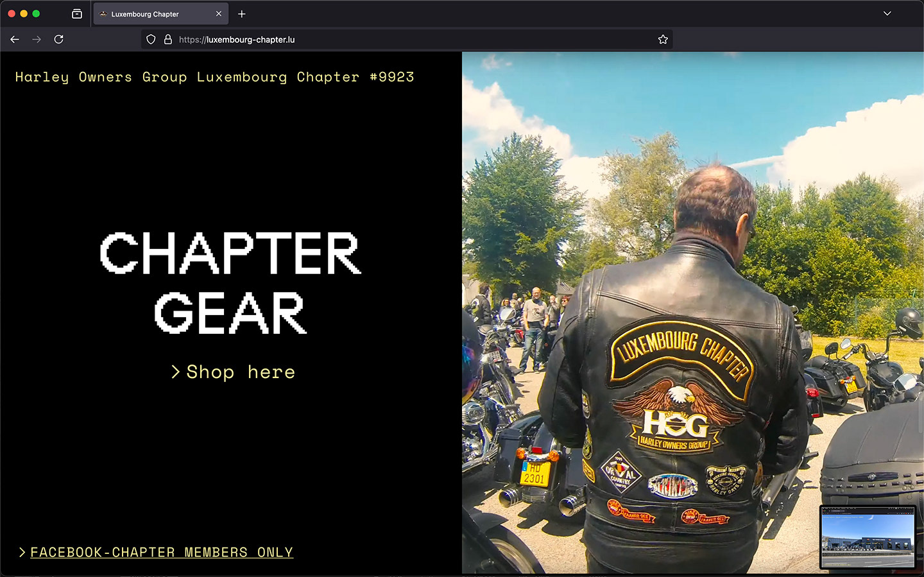Select the Luxembourg Chapter tab
Image resolution: width=924 pixels, height=577 pixels.
pos(161,13)
